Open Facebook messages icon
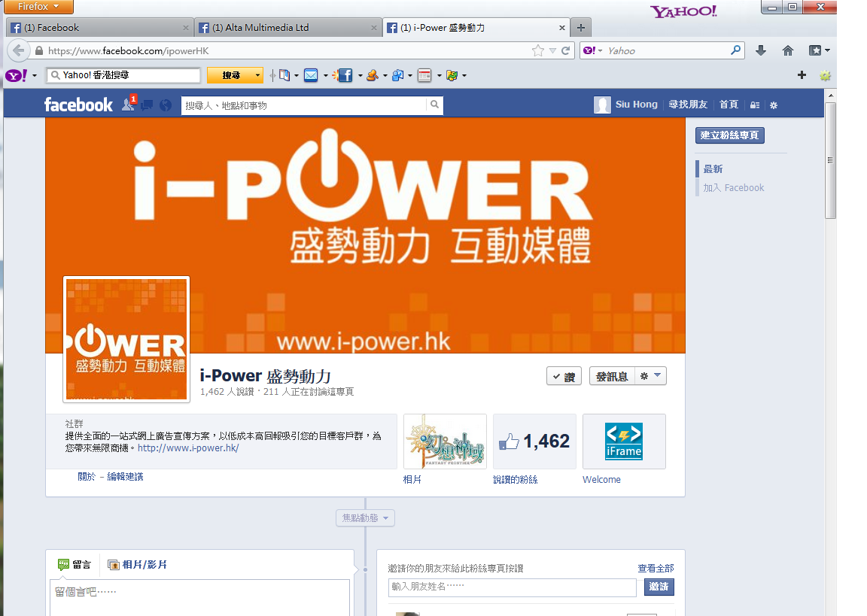 pyautogui.click(x=147, y=105)
